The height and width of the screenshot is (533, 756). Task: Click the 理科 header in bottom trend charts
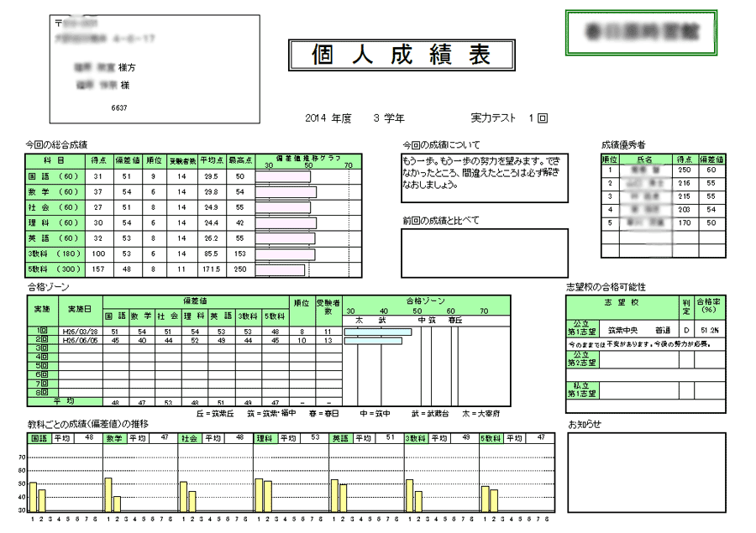(x=265, y=438)
